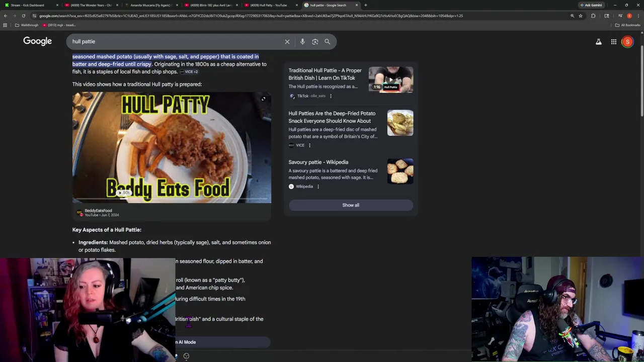
Task: Open Google Lens image search icon
Action: pyautogui.click(x=315, y=42)
